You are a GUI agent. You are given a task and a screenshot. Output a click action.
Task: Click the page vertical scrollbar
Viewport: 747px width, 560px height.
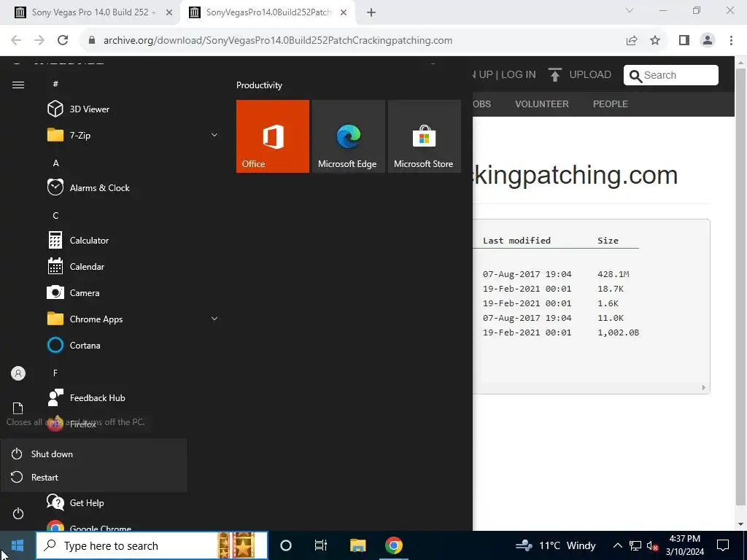pos(740,286)
